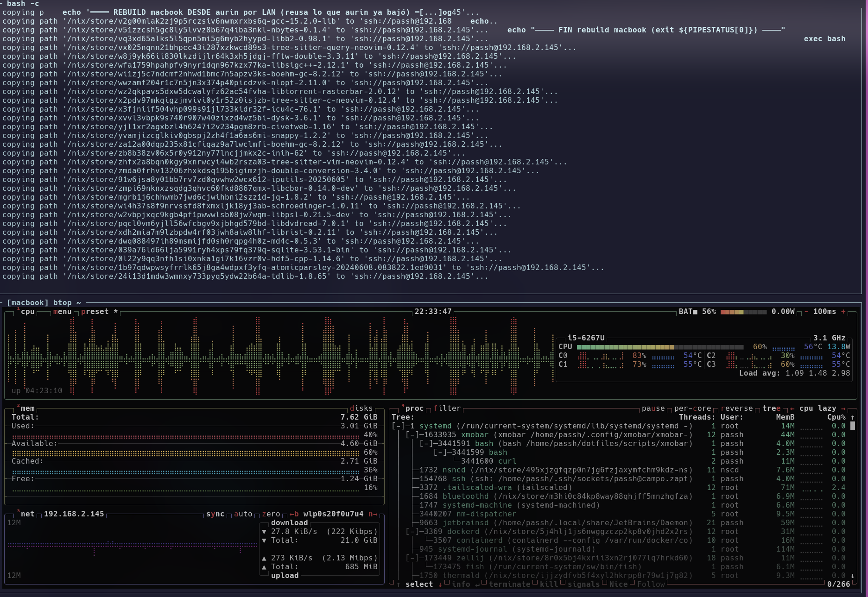Pause the process list
This screenshot has height=597, width=868.
coord(653,408)
